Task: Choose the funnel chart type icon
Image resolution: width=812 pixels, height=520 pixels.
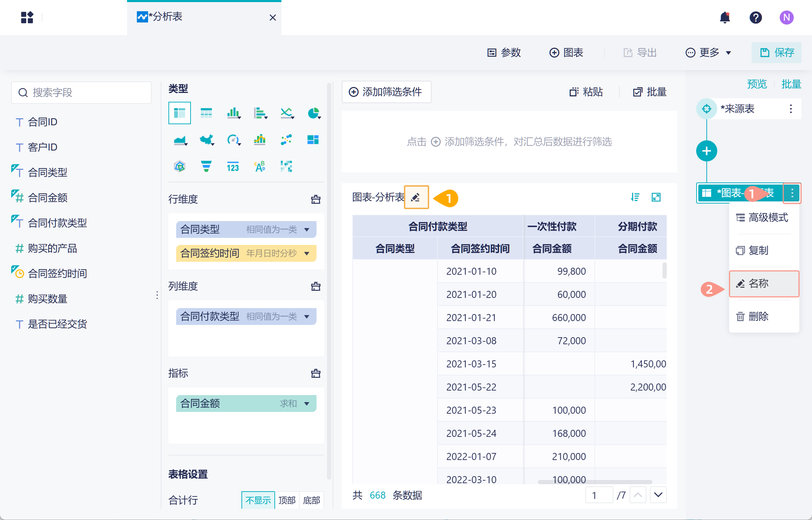Action: 206,166
